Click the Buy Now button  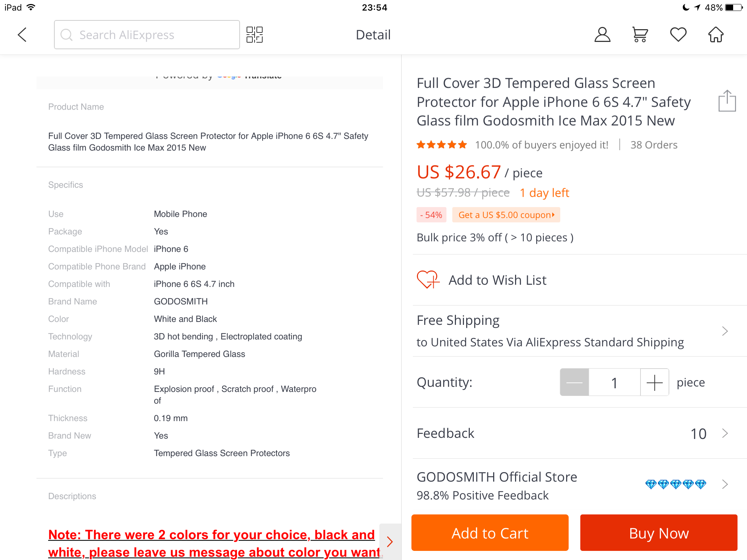click(x=659, y=533)
